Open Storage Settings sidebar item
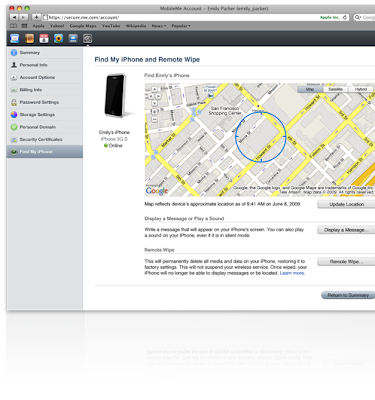 (45, 115)
